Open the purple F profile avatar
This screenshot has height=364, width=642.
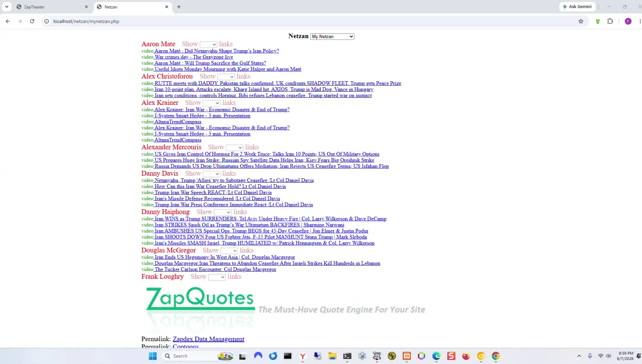click(628, 21)
